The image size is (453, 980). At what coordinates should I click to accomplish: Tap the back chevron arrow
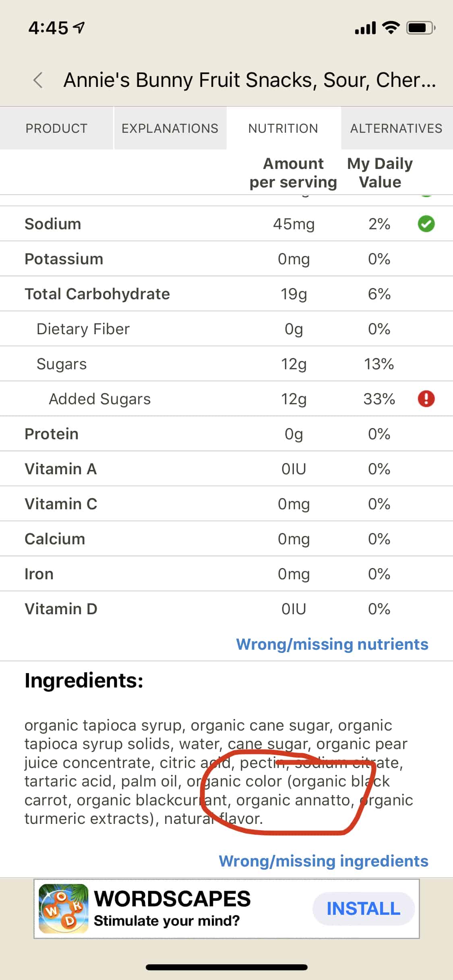click(38, 80)
